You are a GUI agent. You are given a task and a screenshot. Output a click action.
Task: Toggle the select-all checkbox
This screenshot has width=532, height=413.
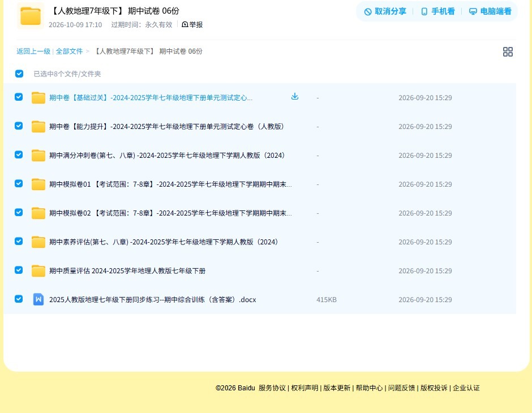coord(19,74)
